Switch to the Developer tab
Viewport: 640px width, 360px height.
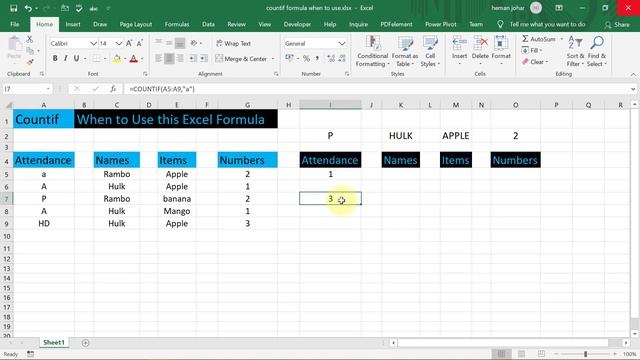pos(297,24)
